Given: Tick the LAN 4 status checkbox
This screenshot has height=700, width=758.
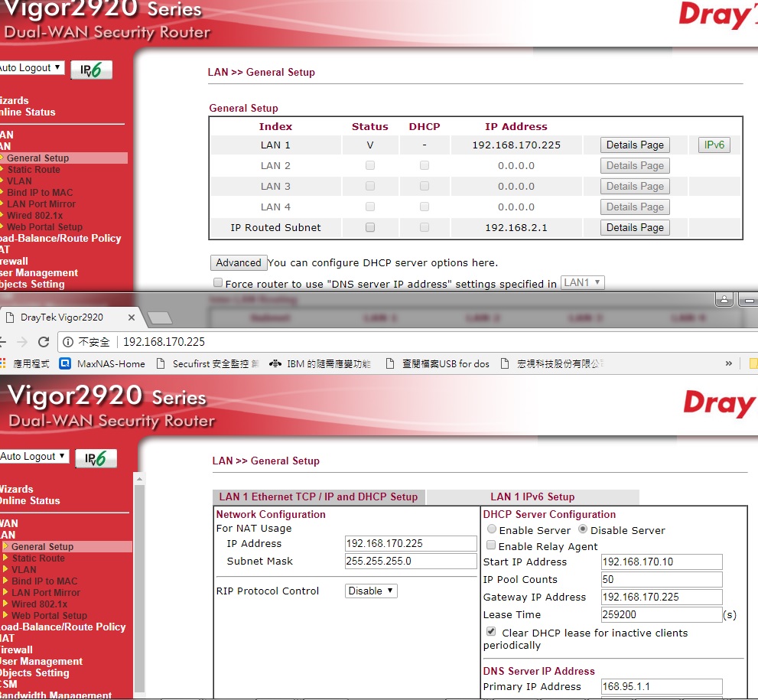Looking at the screenshot, I should pos(370,207).
